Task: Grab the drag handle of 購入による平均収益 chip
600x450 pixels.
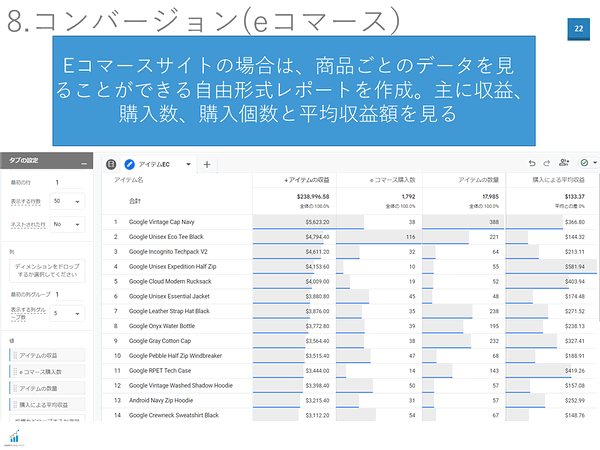Action: point(15,404)
